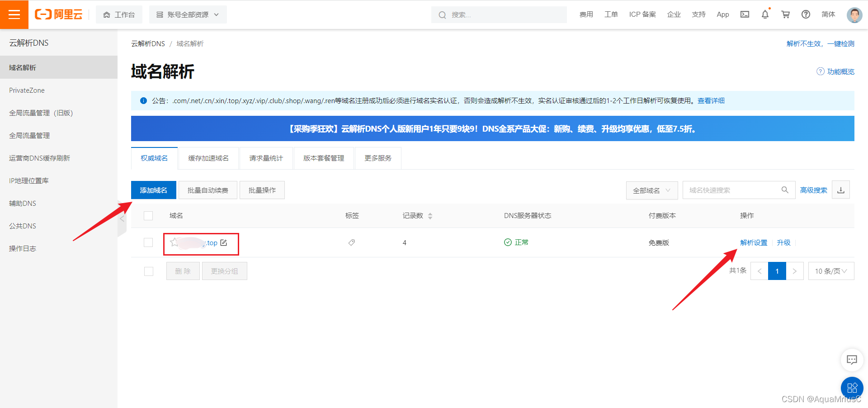Screen dimensions: 868x408
Task: Open the 10 条/页 page size dropdown
Action: (831, 271)
